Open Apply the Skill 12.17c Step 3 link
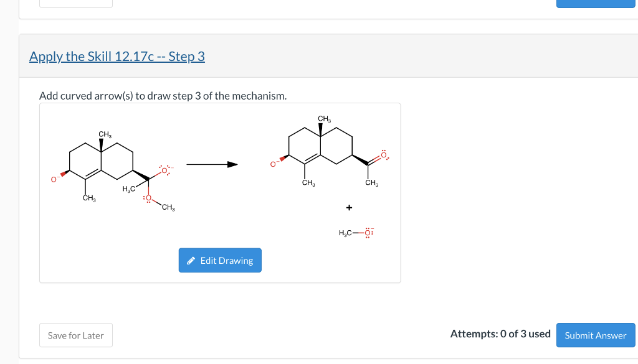 coord(117,56)
